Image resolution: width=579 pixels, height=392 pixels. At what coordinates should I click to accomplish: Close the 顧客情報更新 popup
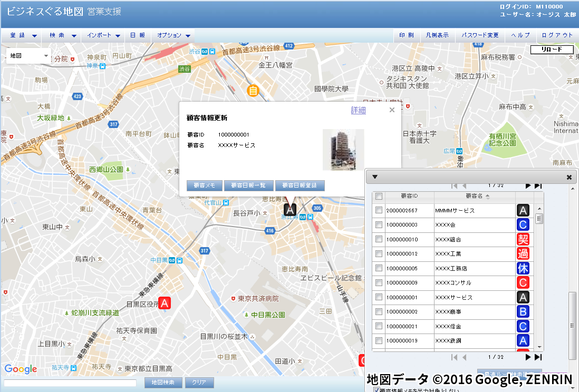tap(392, 110)
